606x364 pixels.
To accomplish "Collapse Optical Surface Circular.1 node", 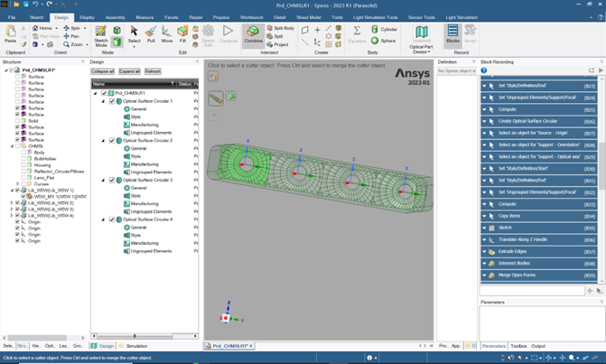I will [x=103, y=101].
